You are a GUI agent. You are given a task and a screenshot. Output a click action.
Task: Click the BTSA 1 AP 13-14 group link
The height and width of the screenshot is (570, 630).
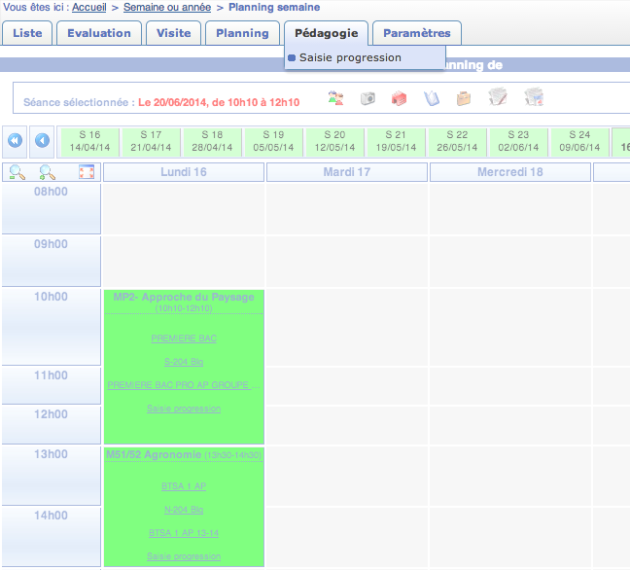pyautogui.click(x=183, y=533)
